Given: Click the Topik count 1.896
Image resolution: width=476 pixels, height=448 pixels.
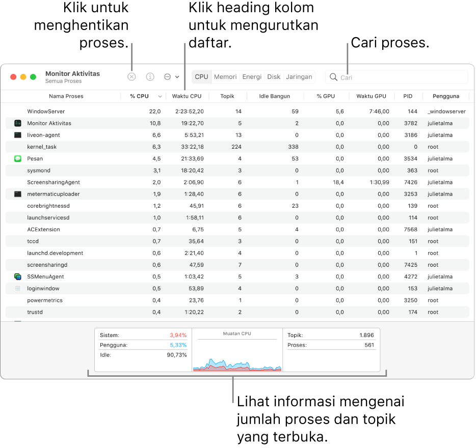Looking at the screenshot, I should coord(367,335).
